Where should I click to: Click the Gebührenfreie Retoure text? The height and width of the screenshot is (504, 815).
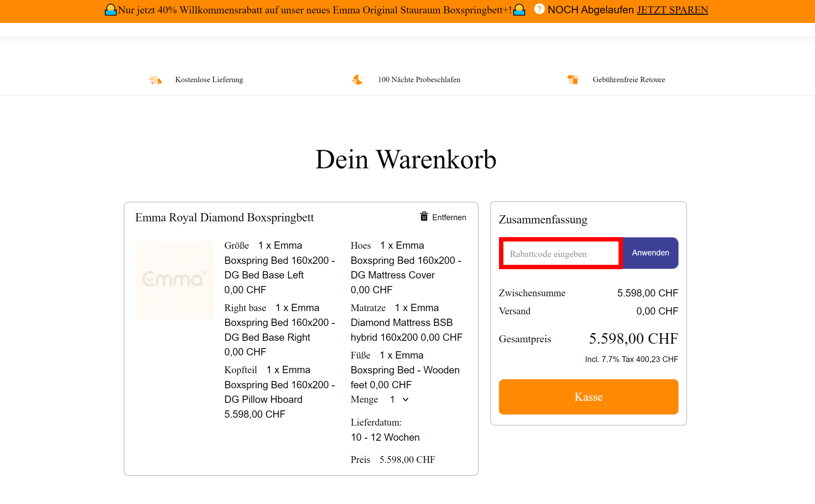[x=628, y=80]
